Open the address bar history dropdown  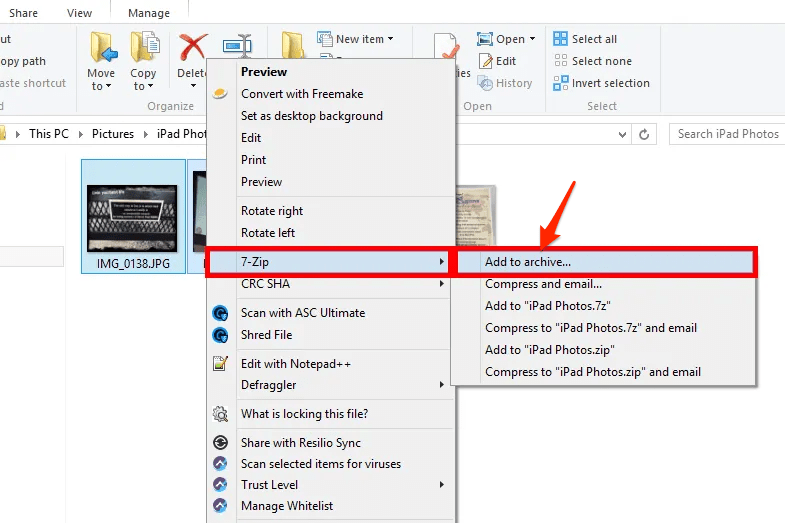pyautogui.click(x=621, y=134)
